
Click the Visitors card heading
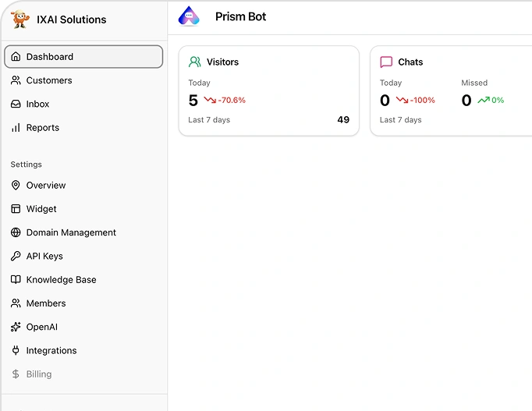tap(222, 62)
